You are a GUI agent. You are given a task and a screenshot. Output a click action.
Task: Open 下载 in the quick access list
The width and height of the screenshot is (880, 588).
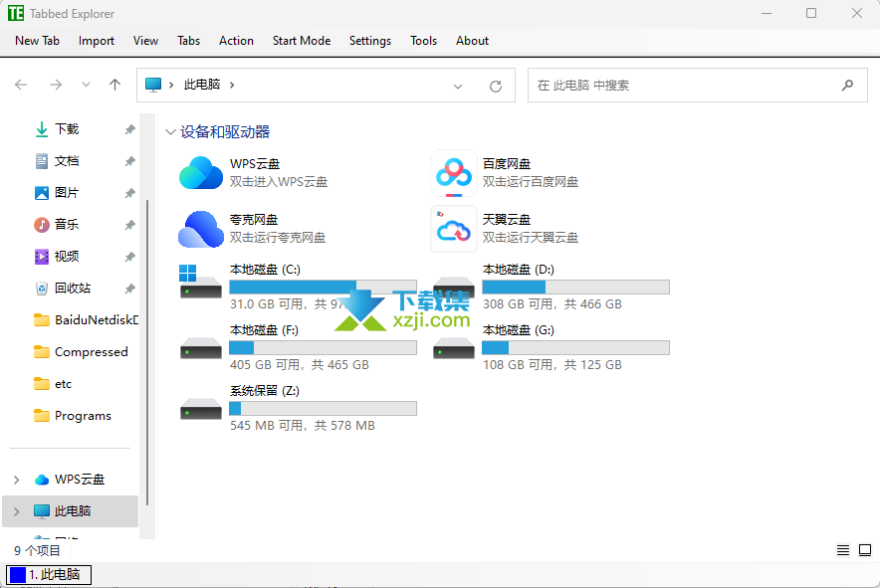tap(67, 129)
